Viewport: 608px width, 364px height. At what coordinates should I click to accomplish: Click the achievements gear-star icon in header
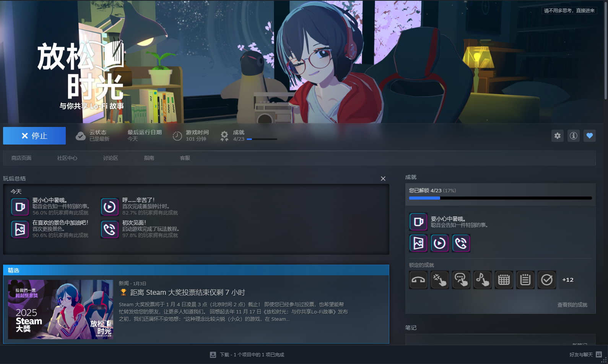224,136
